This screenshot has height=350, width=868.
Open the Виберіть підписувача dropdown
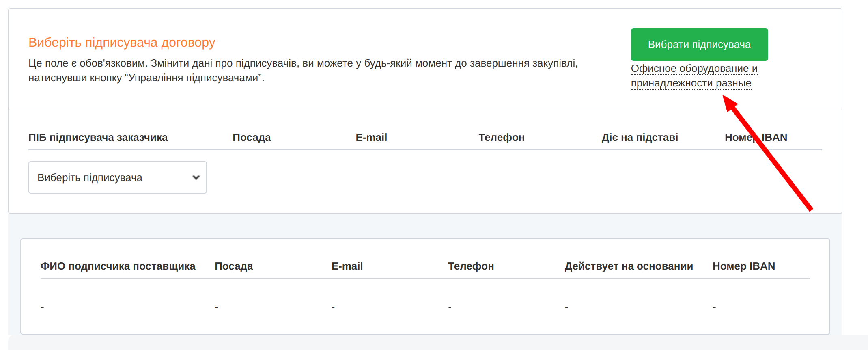point(117,177)
